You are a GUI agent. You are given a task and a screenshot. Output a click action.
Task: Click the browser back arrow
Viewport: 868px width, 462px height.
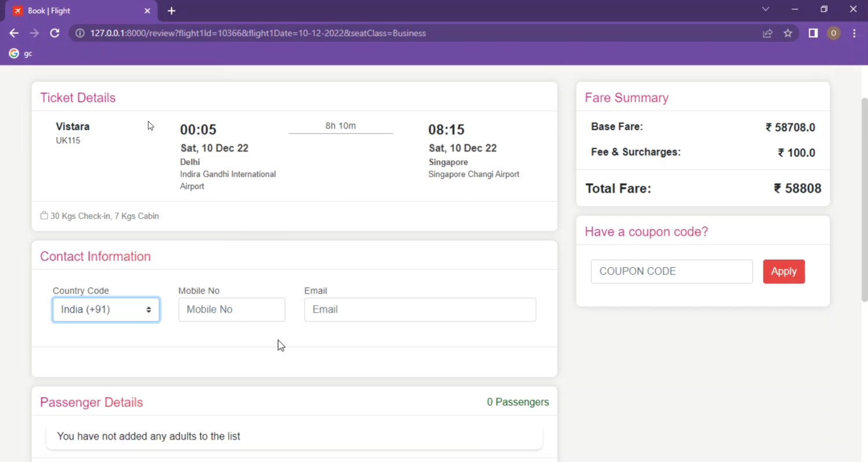[14, 33]
